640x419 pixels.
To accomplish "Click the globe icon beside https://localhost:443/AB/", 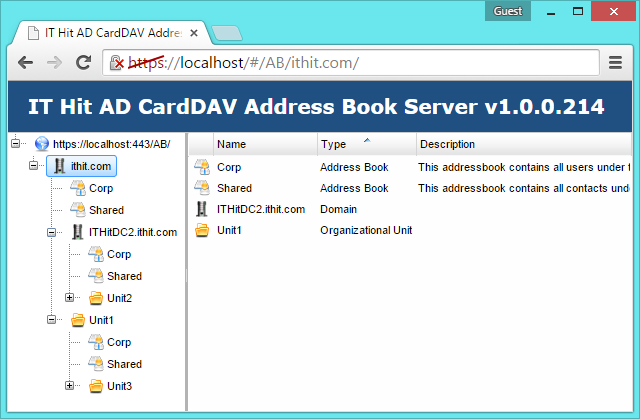I will 42,144.
